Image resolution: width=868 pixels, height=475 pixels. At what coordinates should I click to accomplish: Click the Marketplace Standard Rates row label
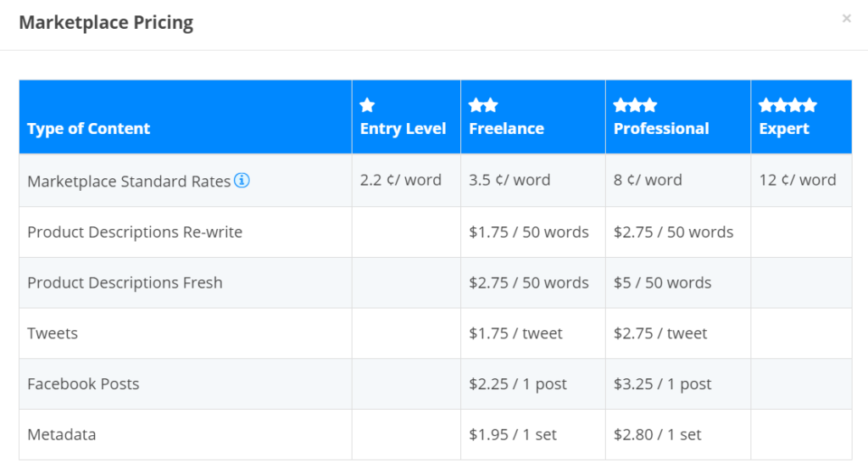129,181
